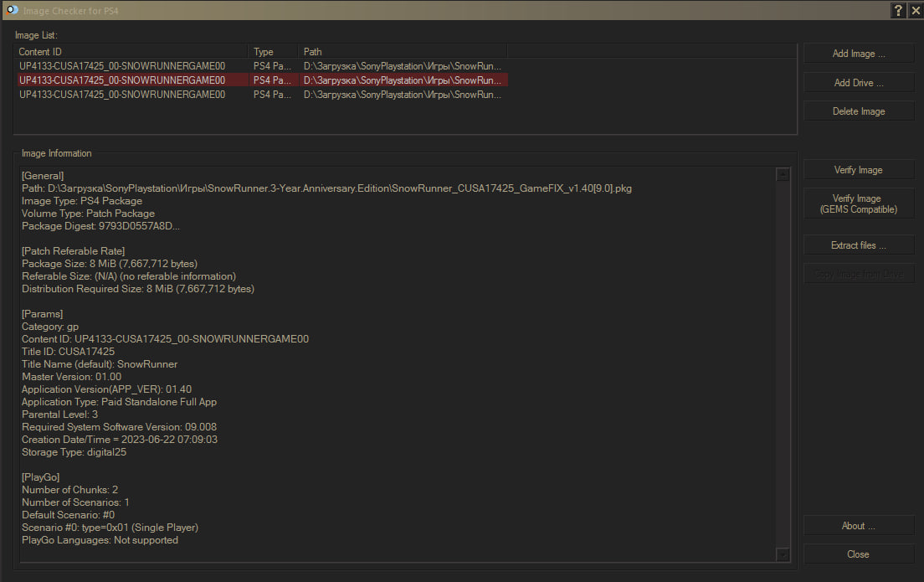Image resolution: width=924 pixels, height=582 pixels.
Task: Click the 'Master Version: 01.00' line
Action: (x=71, y=377)
